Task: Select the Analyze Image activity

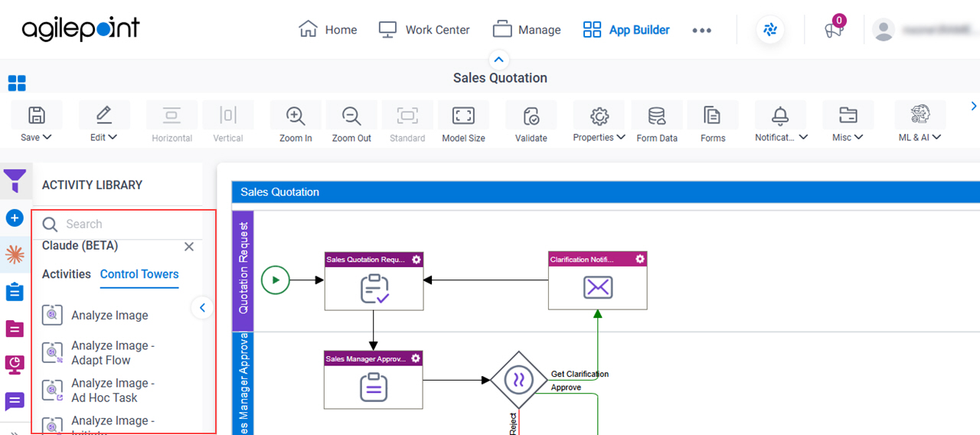Action: pyautogui.click(x=96, y=315)
